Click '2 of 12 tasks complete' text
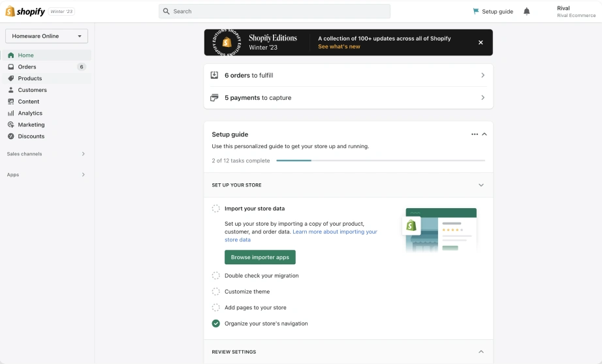602x364 pixels. (x=241, y=160)
